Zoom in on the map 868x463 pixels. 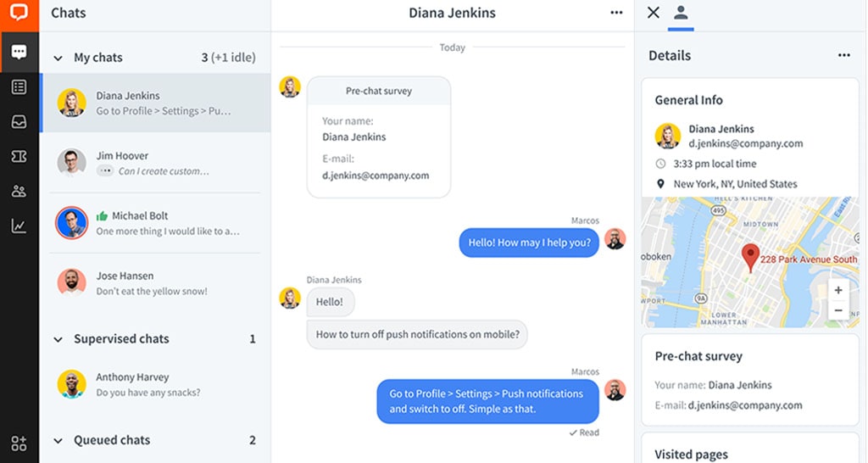tap(838, 290)
